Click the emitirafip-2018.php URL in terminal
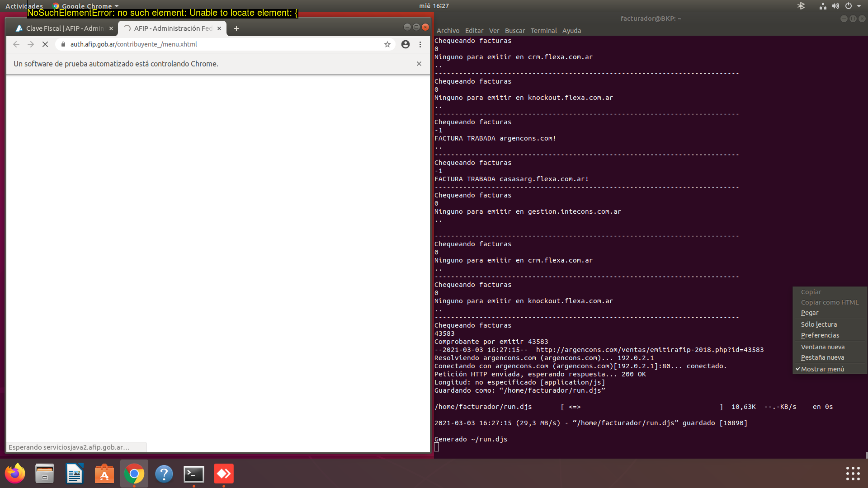 [x=650, y=350]
